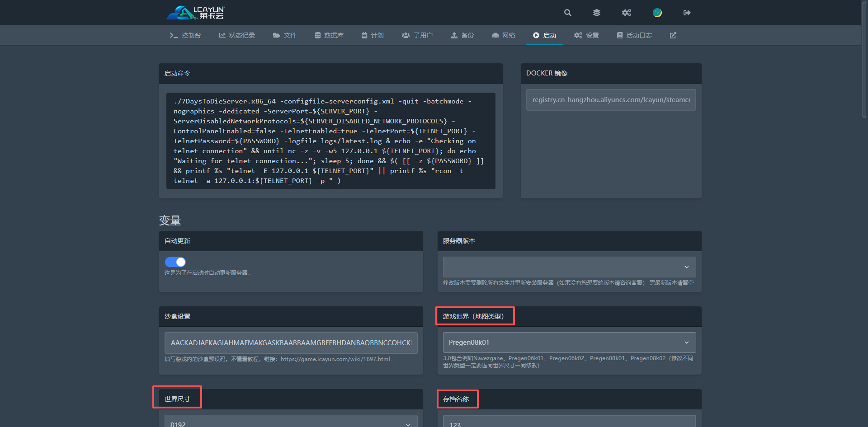Expand the 服务器版本 version dropdown
This screenshot has height=427, width=868.
click(570, 267)
